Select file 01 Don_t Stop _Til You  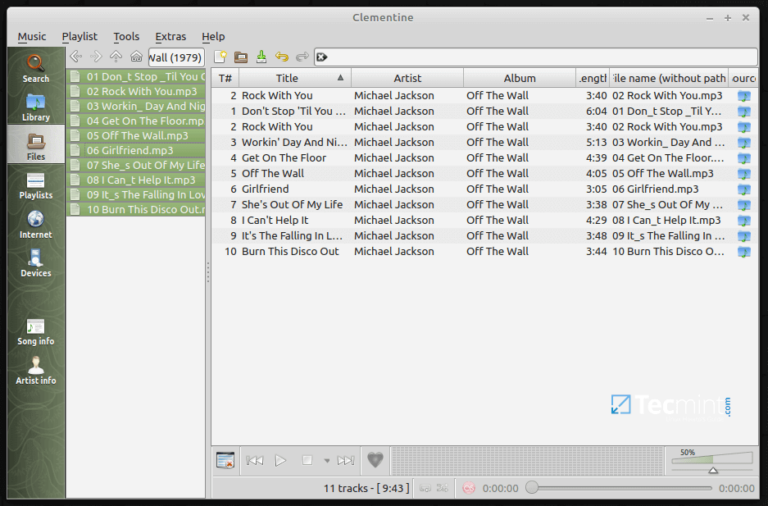pos(136,76)
